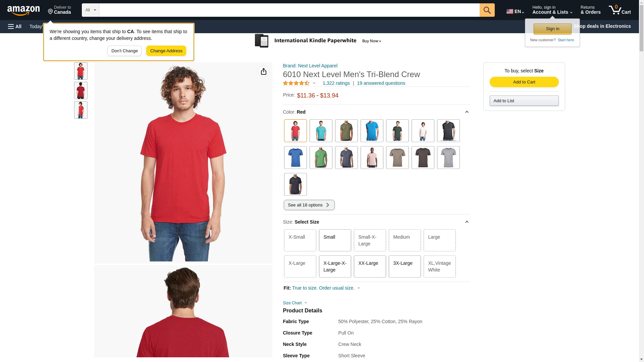Choose the turquoise shirt color swatch

click(x=321, y=131)
